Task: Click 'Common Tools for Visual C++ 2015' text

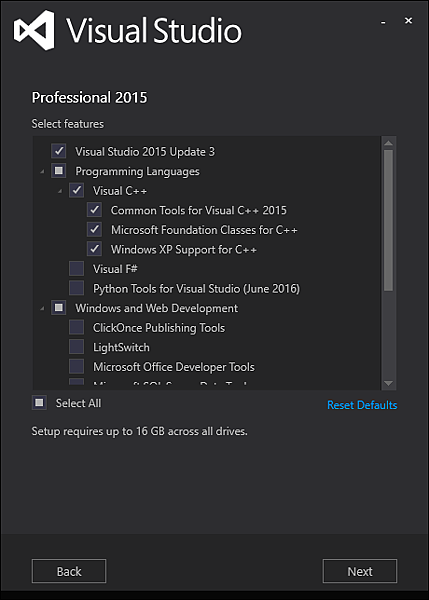Action: (x=199, y=210)
